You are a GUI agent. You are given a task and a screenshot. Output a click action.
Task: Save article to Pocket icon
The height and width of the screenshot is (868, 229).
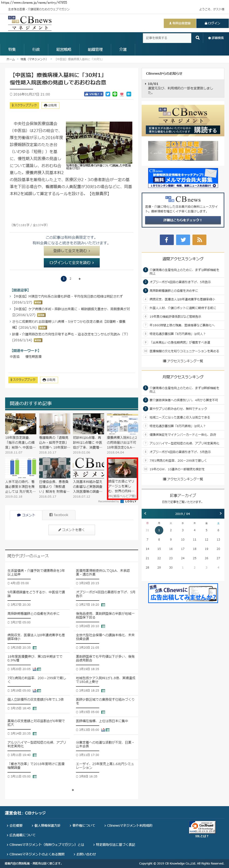tap(122, 94)
